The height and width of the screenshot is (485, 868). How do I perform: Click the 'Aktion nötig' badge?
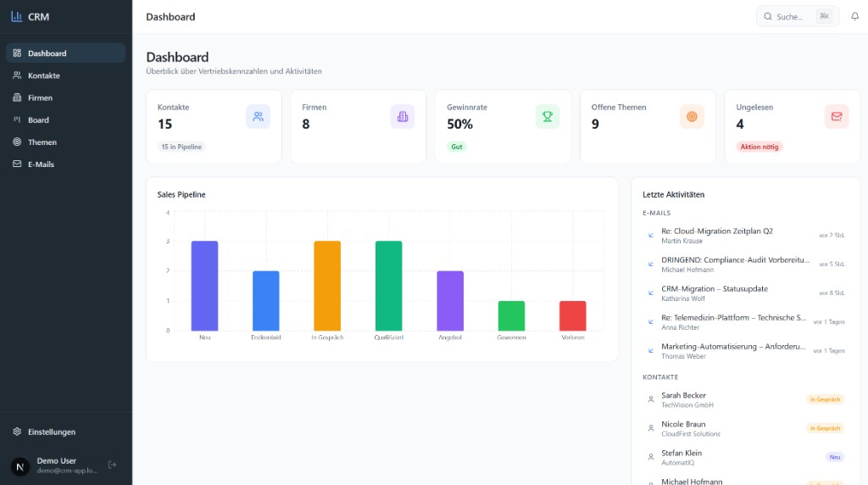(759, 147)
